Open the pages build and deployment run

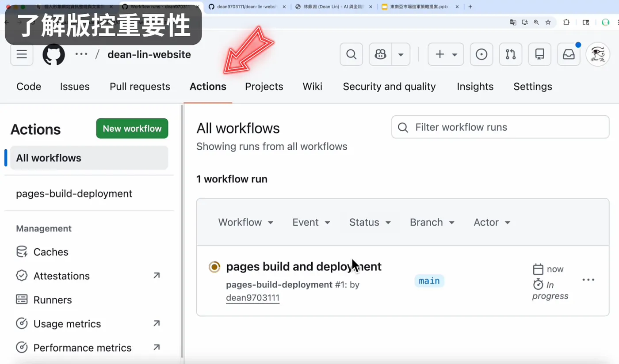pyautogui.click(x=303, y=266)
